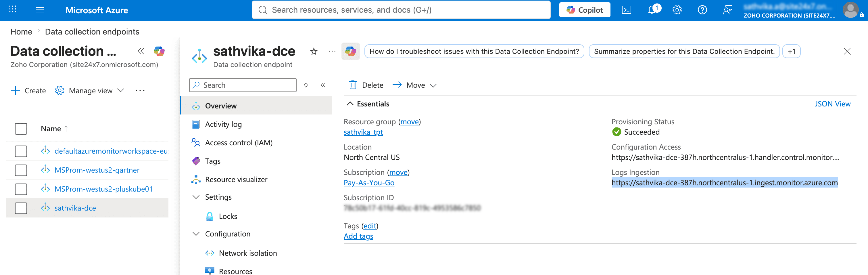Click the Microsoft Azure portal title
The image size is (868, 275).
[x=97, y=10]
